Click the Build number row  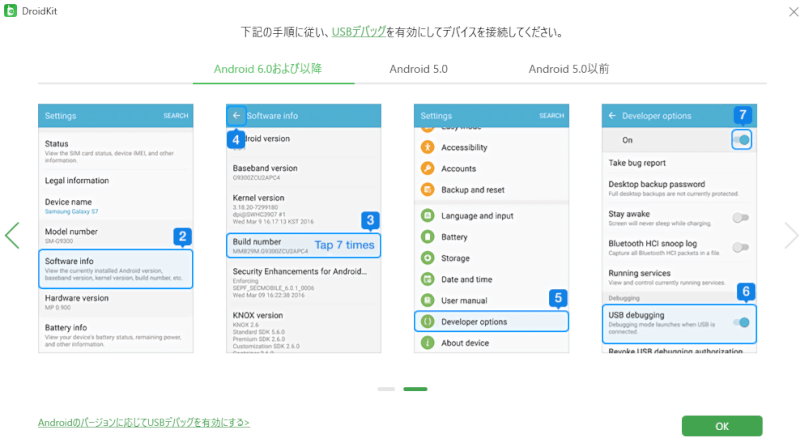304,245
